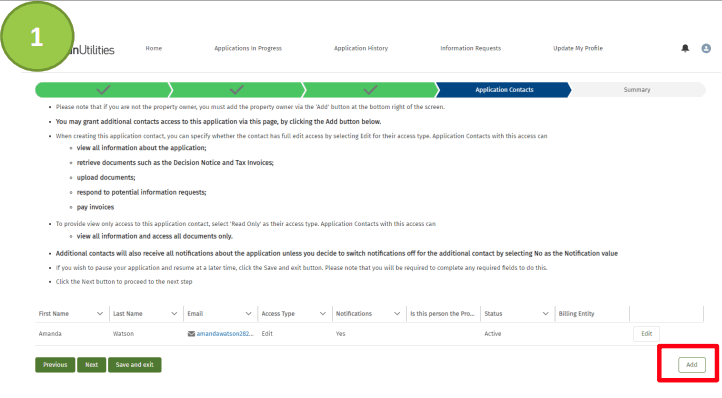
Task: Click the 'Yes' notifications cell
Action: coord(340,334)
